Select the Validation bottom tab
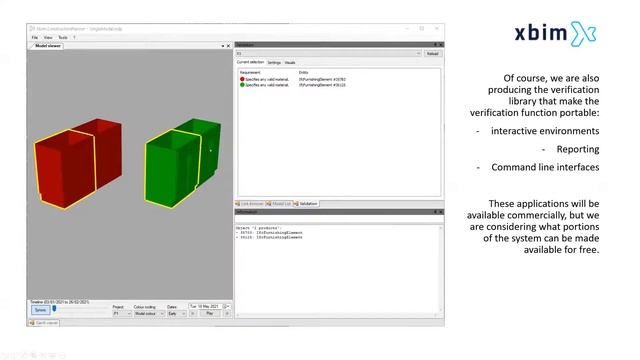Image resolution: width=640 pixels, height=360 pixels. (x=306, y=203)
